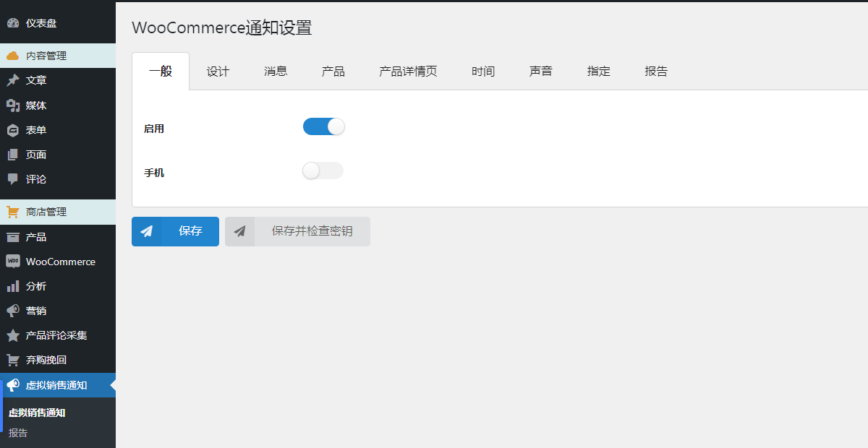Open 内容管理 sidebar section
Image resolution: width=868 pixels, height=448 pixels.
tap(58, 56)
